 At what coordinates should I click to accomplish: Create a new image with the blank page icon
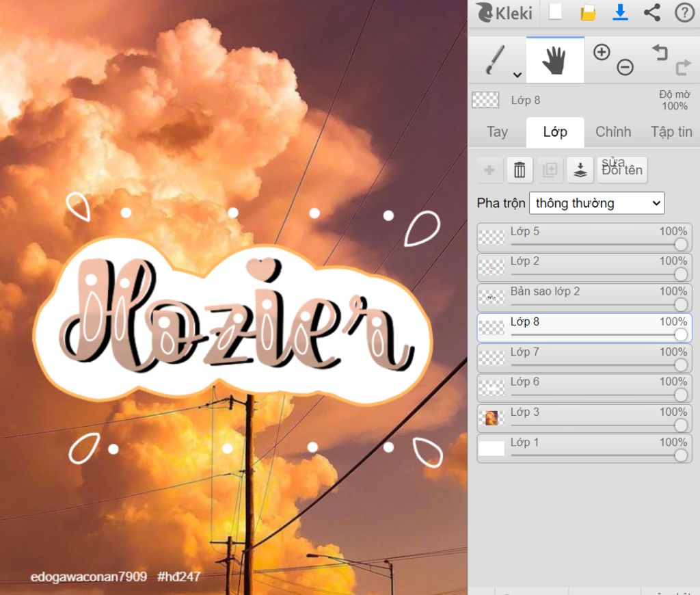click(x=555, y=12)
